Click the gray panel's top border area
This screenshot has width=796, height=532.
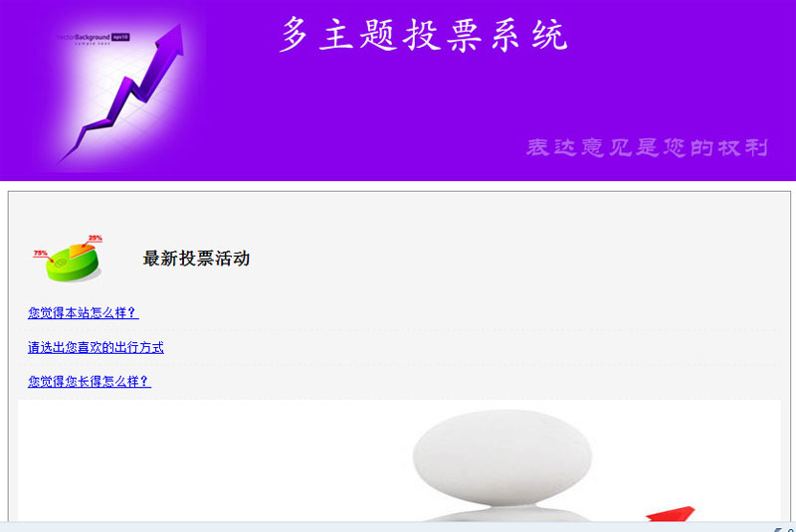[399, 192]
